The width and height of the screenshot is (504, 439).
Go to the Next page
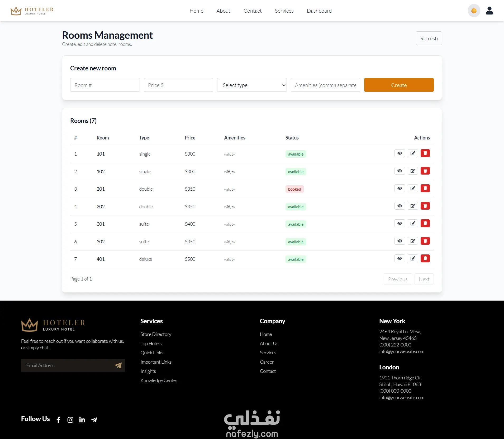coord(424,279)
